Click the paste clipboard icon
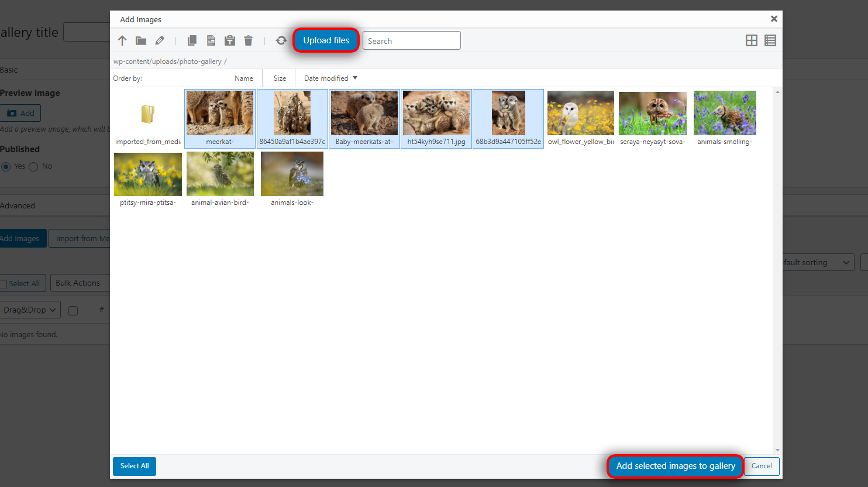This screenshot has width=868, height=487. (x=230, y=40)
